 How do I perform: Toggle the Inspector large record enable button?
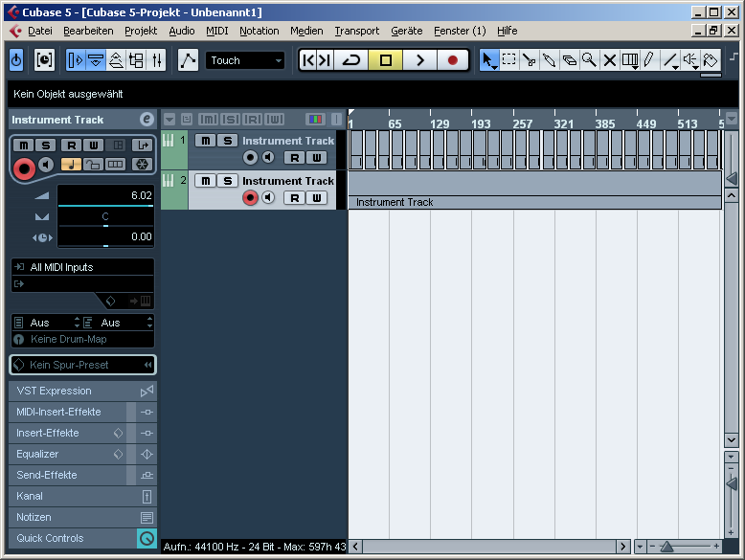(24, 168)
